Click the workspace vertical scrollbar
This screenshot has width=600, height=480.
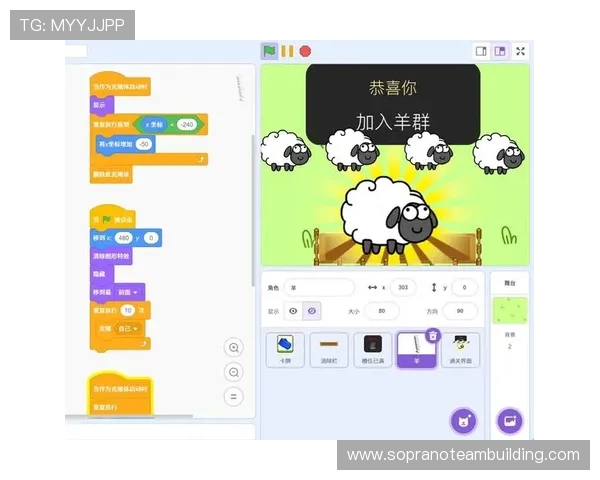point(253,210)
